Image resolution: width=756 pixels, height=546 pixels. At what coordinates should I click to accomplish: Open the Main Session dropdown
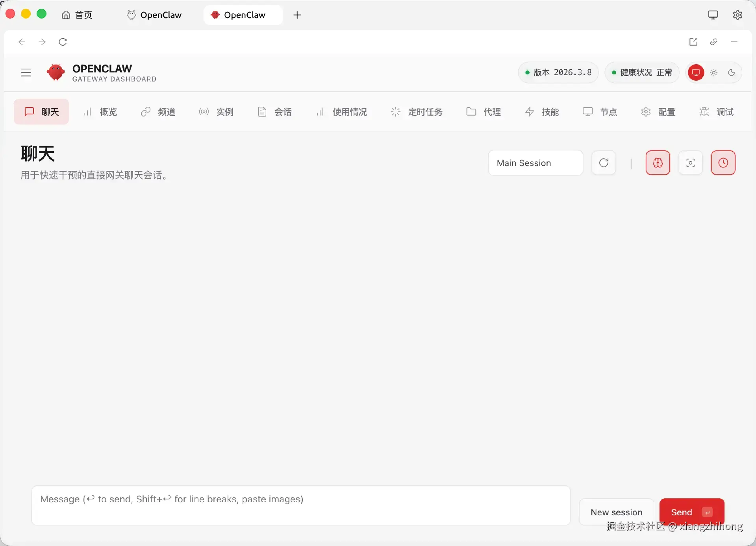535,163
